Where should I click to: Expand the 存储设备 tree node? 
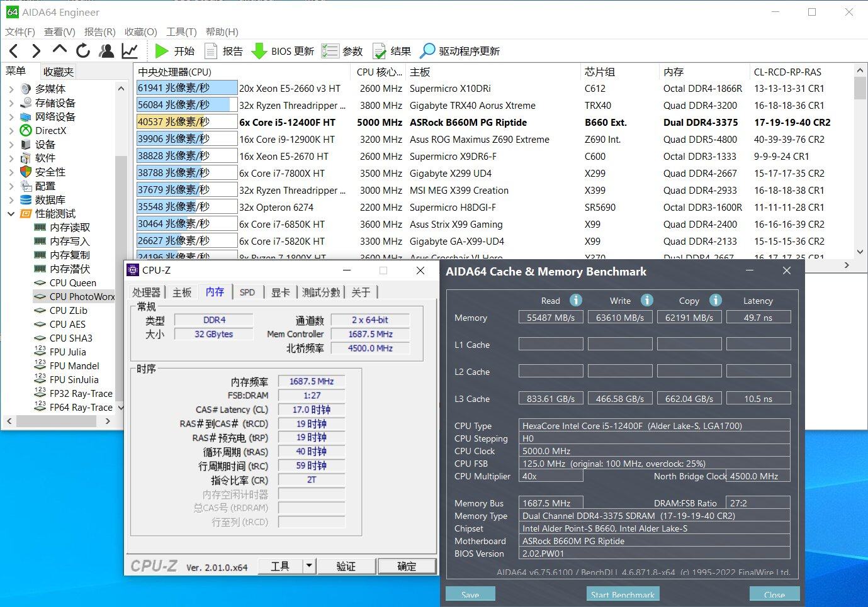click(x=11, y=103)
